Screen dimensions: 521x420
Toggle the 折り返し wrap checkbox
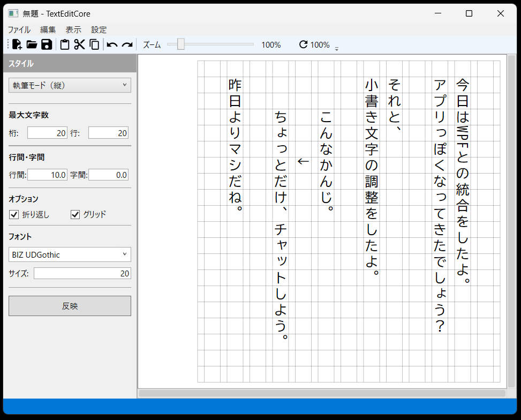click(x=14, y=215)
